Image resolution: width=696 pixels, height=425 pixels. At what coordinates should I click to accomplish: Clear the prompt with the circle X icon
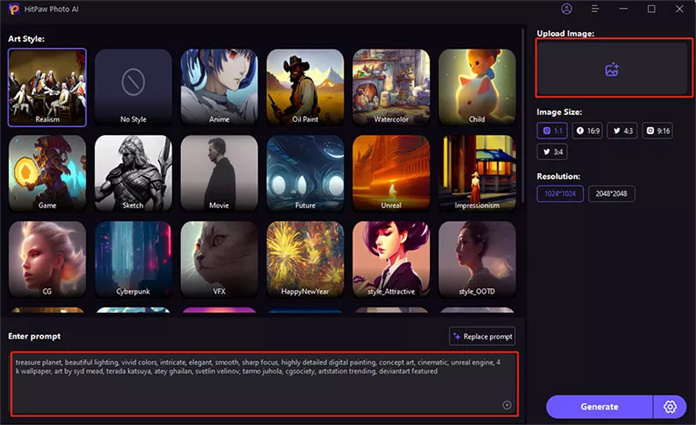pos(506,405)
